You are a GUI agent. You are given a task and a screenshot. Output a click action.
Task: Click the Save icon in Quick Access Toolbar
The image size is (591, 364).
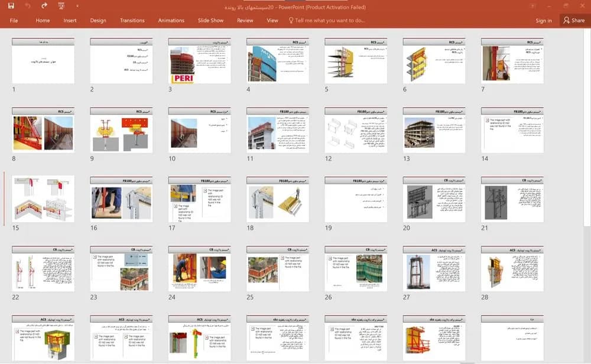pos(11,6)
